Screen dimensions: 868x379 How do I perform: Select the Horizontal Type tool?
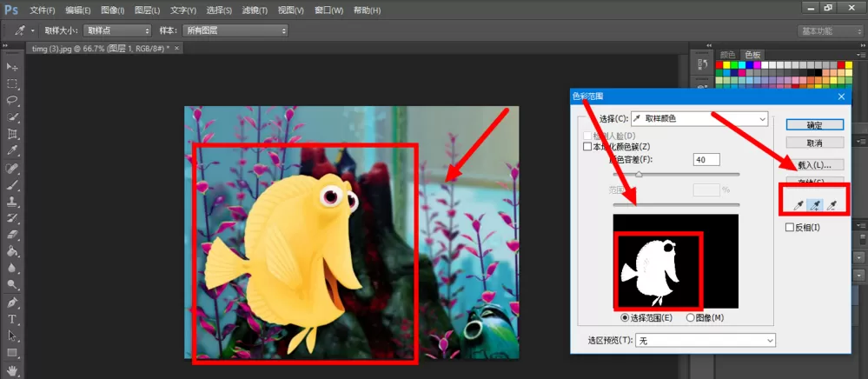[12, 319]
